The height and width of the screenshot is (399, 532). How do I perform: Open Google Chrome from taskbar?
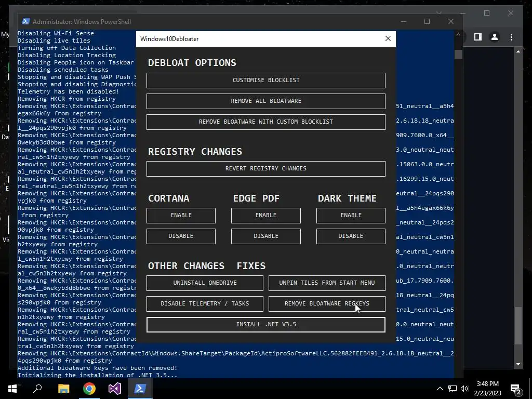89,389
